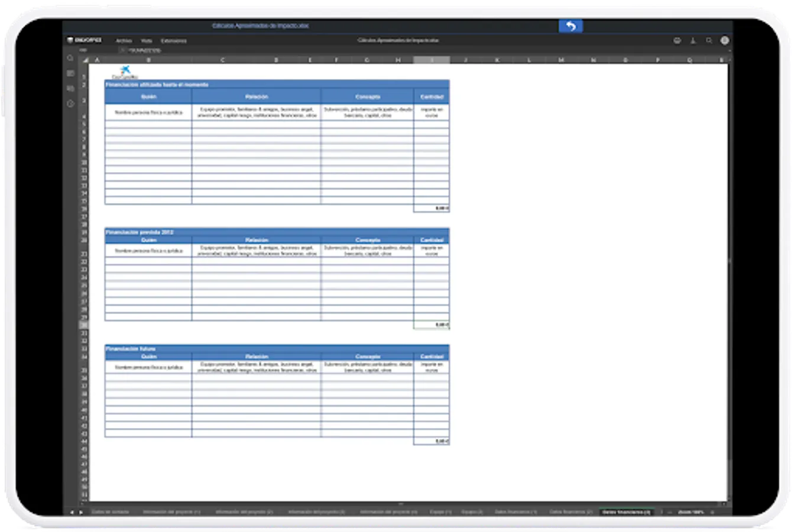Open the Vista menu
Viewport: 794px width, 532px height.
point(147,41)
